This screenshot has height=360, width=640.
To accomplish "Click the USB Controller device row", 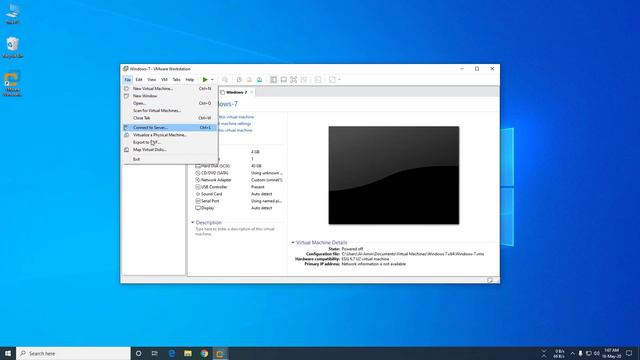I will click(x=239, y=187).
